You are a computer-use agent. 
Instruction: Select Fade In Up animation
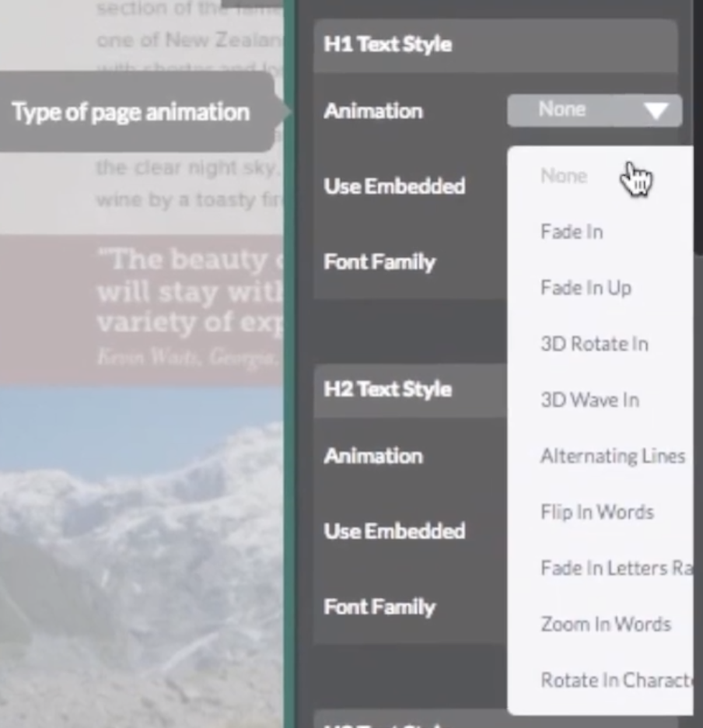(x=586, y=287)
